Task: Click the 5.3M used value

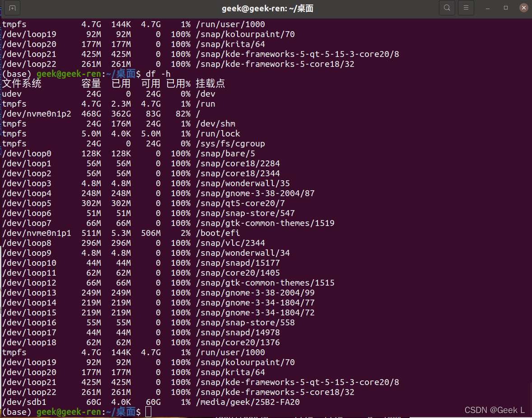Action: [121, 233]
